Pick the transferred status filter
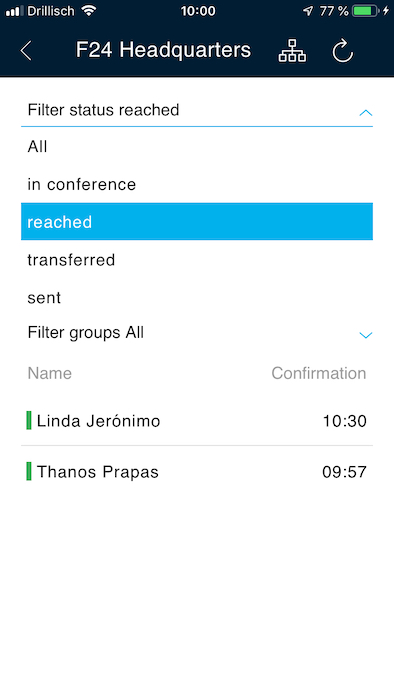This screenshot has height=700, width=394. coord(197,259)
